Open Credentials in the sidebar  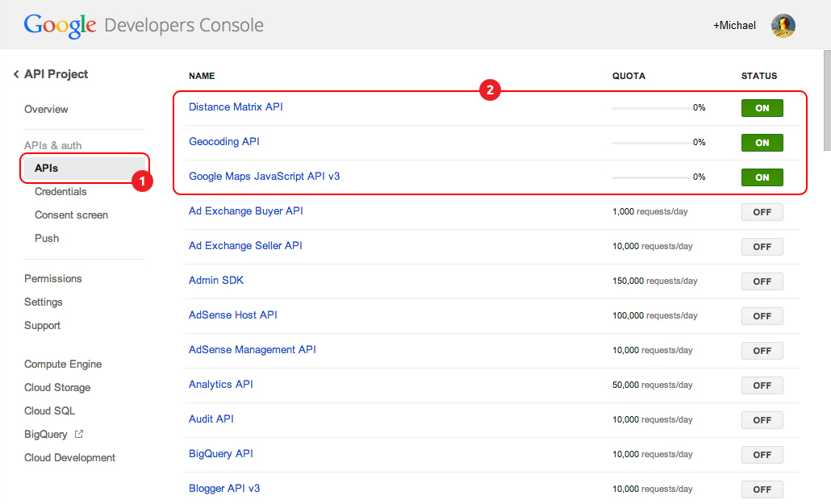[61, 192]
